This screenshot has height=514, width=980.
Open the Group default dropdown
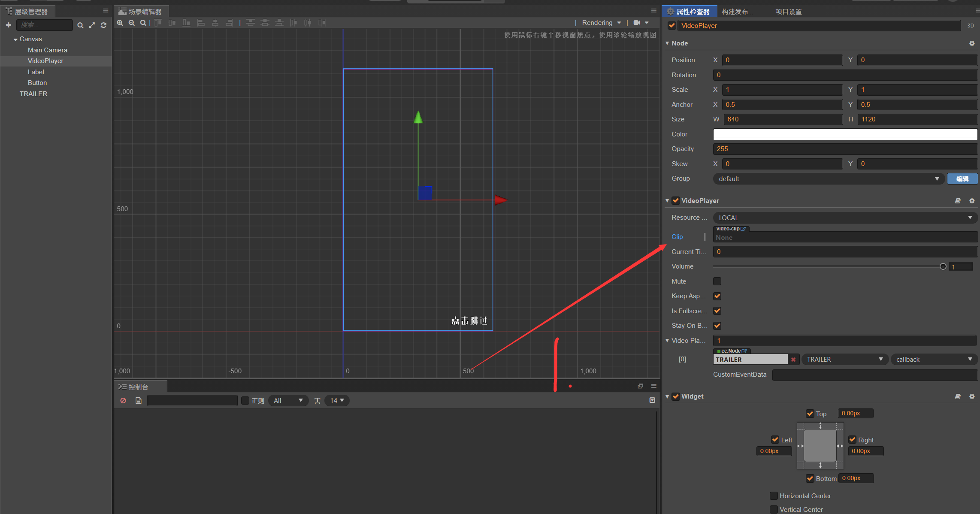pyautogui.click(x=828, y=179)
